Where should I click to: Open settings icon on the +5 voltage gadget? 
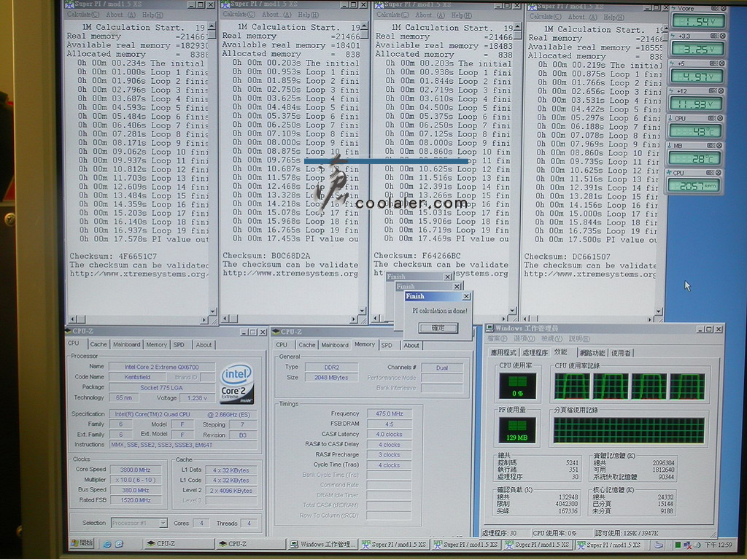point(713,63)
